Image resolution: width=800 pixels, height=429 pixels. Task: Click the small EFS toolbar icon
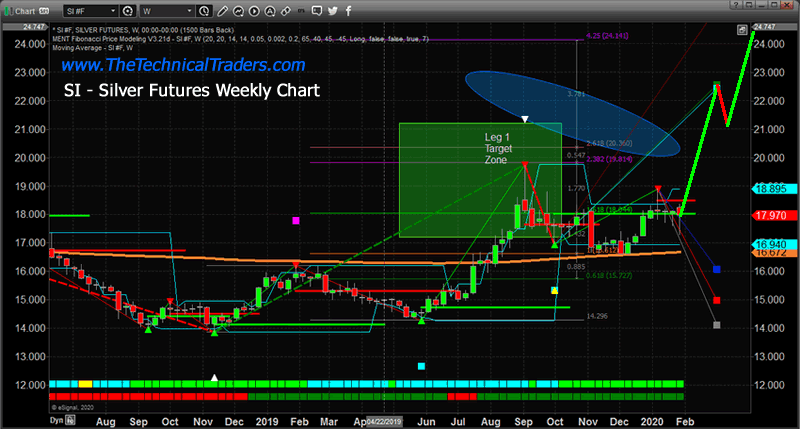301,11
